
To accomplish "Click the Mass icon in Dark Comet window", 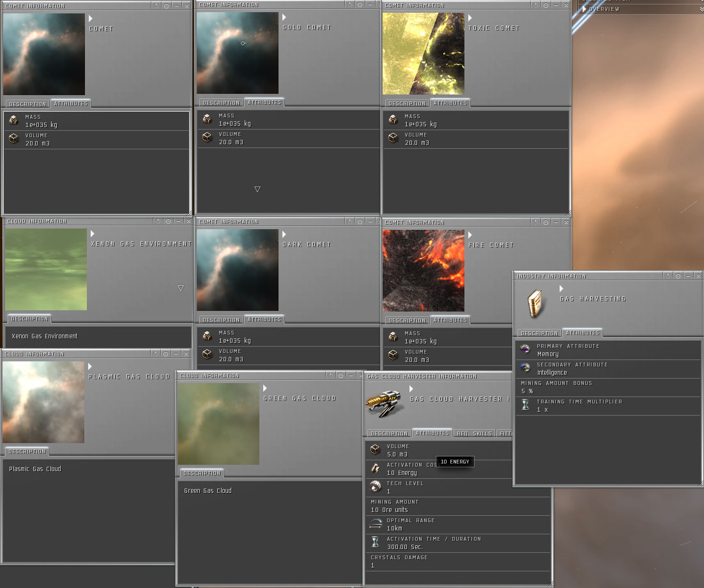I will pyautogui.click(x=207, y=336).
